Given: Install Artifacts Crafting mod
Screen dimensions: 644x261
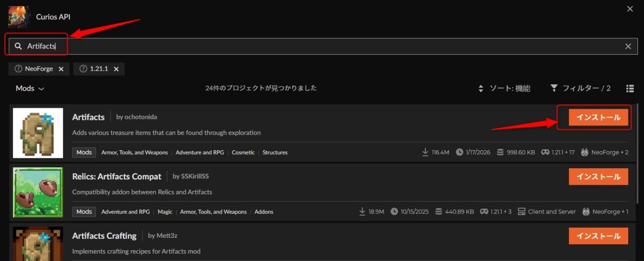Looking at the screenshot, I should point(598,236).
